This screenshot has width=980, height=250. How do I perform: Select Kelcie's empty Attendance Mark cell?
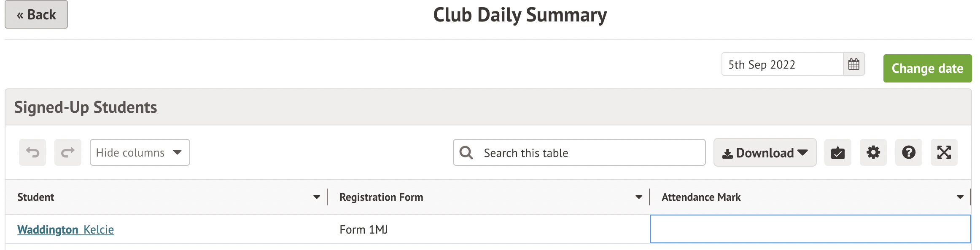pyautogui.click(x=810, y=229)
